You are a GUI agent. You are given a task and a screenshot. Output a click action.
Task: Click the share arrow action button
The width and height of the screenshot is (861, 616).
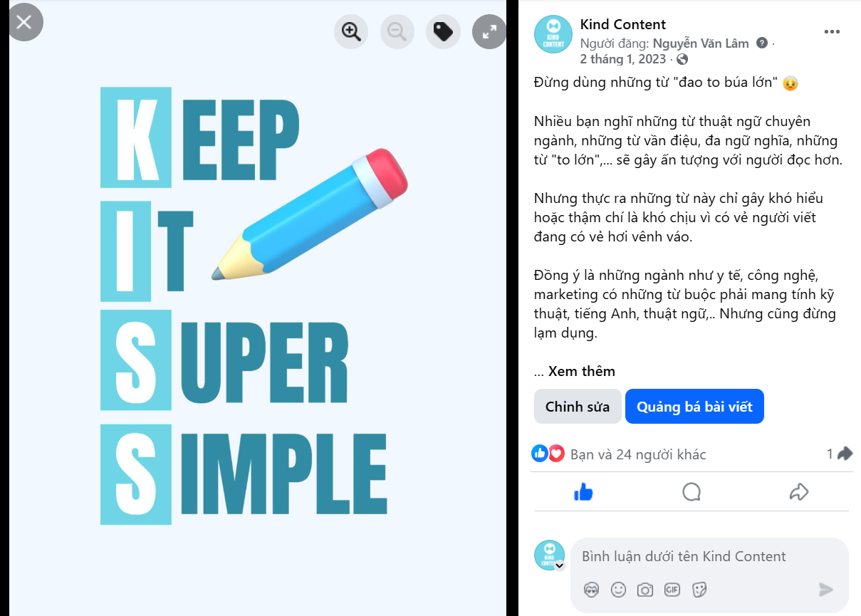click(x=799, y=492)
